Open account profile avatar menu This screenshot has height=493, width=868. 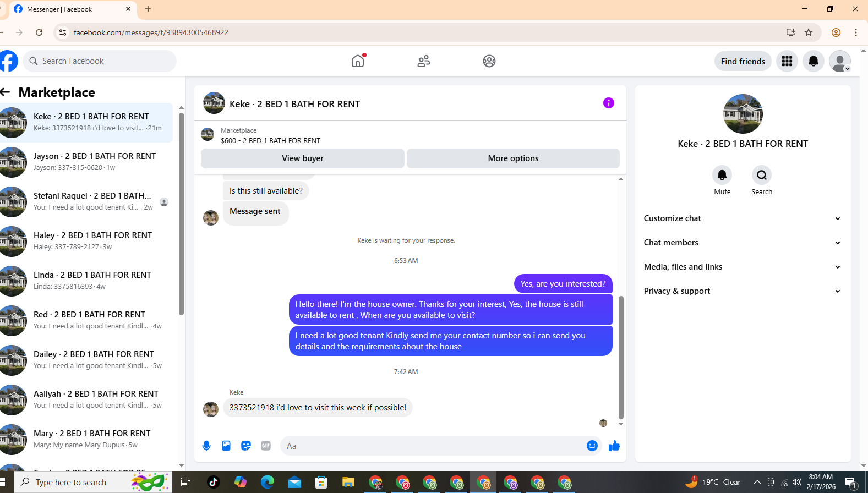(840, 61)
